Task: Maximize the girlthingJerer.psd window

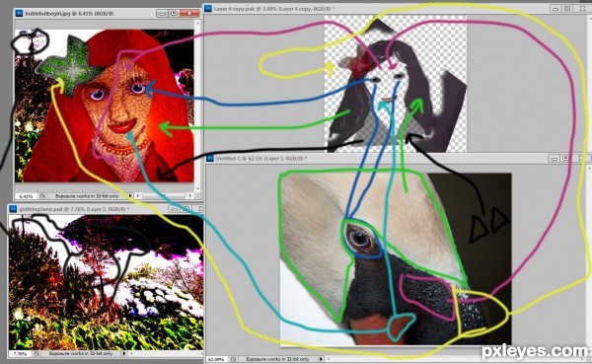Action: tap(185, 209)
